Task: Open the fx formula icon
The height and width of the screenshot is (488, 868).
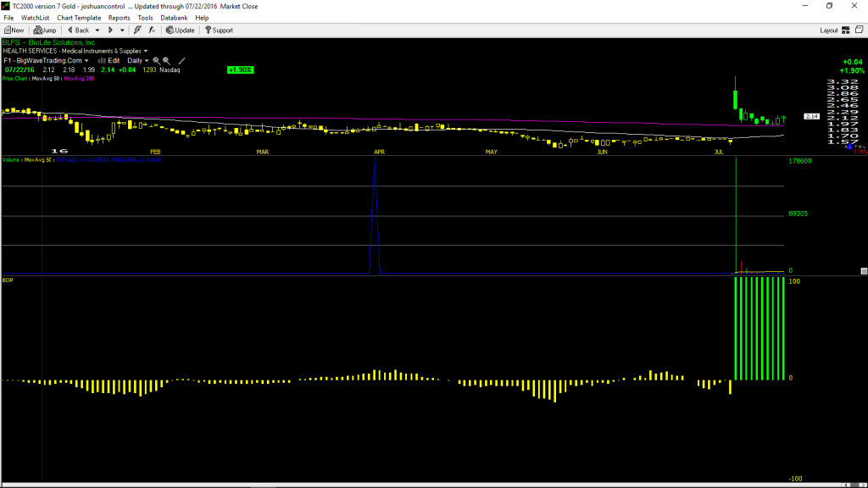Action: coord(152,30)
